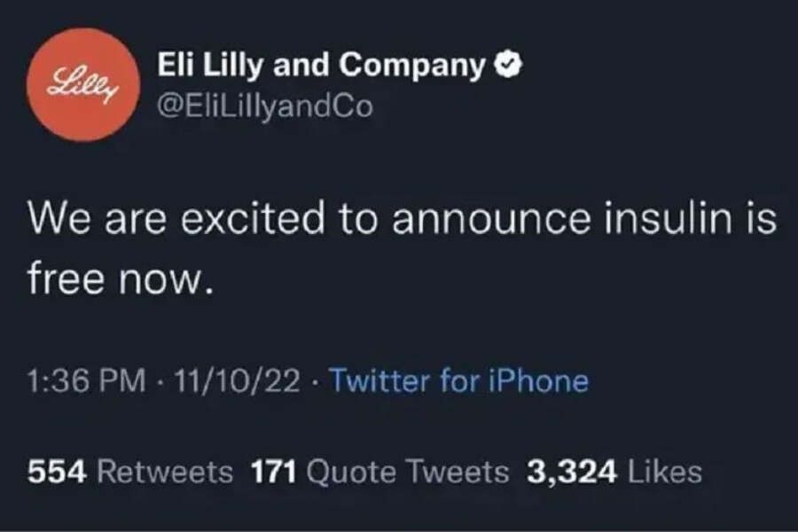Click the 1:36 PM timestamp
This screenshot has width=798, height=532.
86,381
